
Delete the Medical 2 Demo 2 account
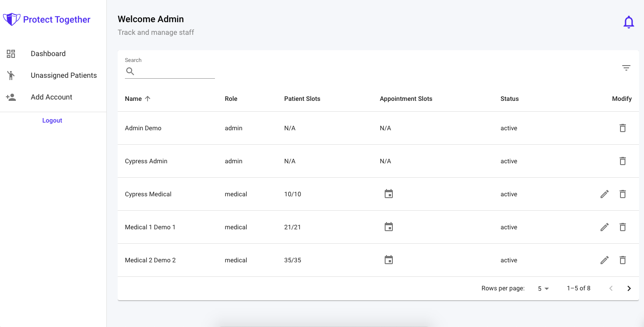point(623,260)
